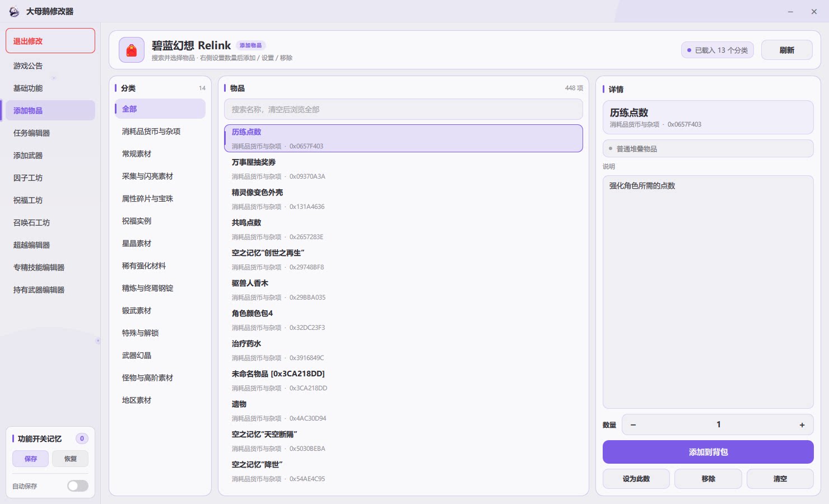
Task: Select the 空之记忆"降世" item
Action: [x=403, y=471]
